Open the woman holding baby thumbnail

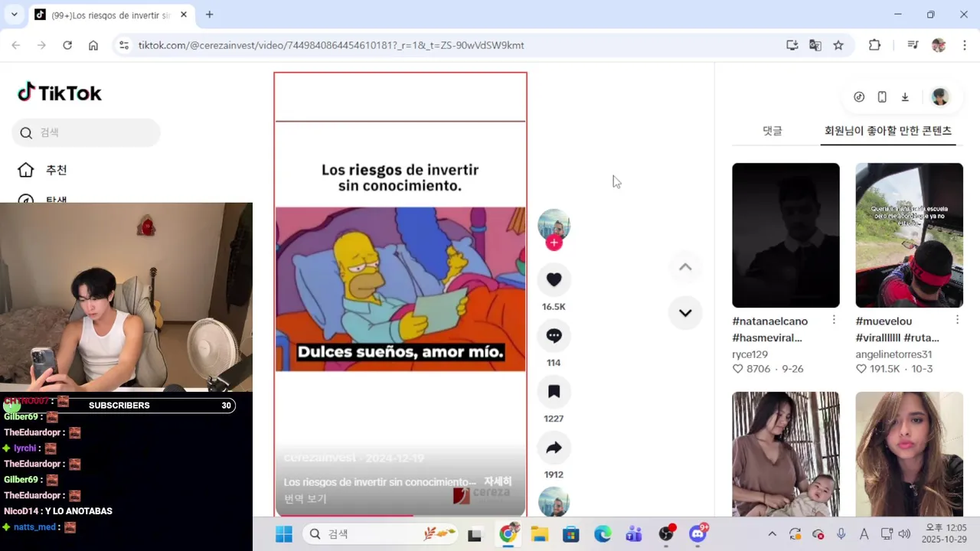pyautogui.click(x=786, y=454)
